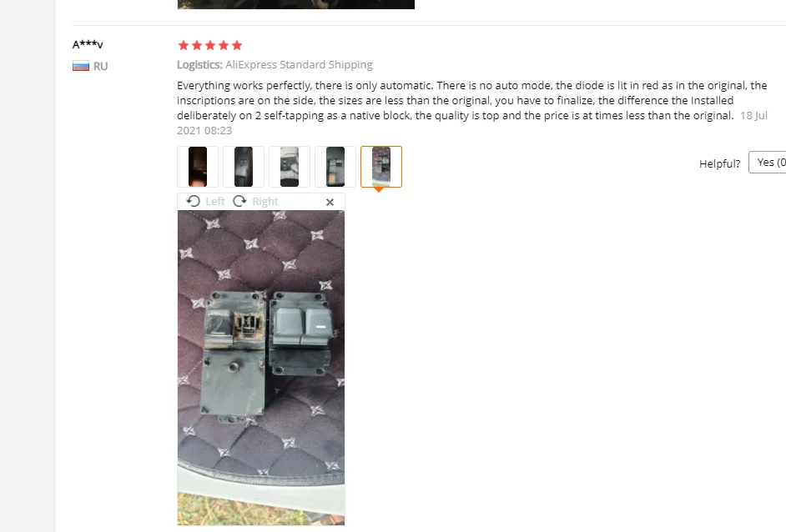Image resolution: width=786 pixels, height=532 pixels.
Task: Select the "Left" rotate label
Action: pos(215,202)
